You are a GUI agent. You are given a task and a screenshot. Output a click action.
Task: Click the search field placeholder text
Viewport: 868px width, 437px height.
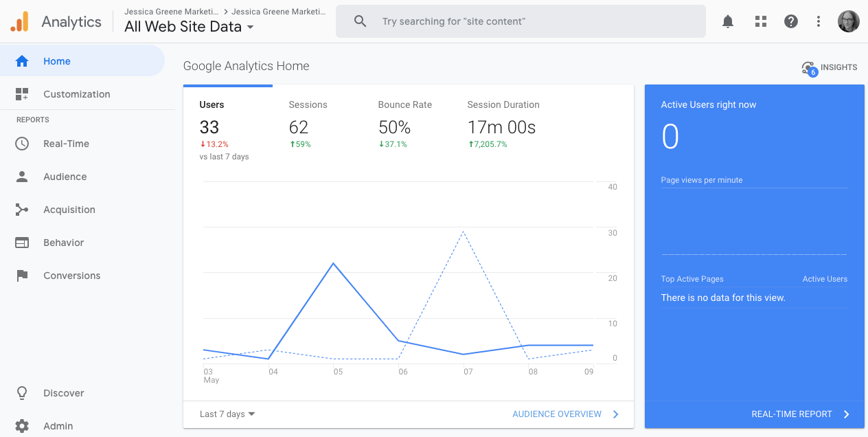454,21
